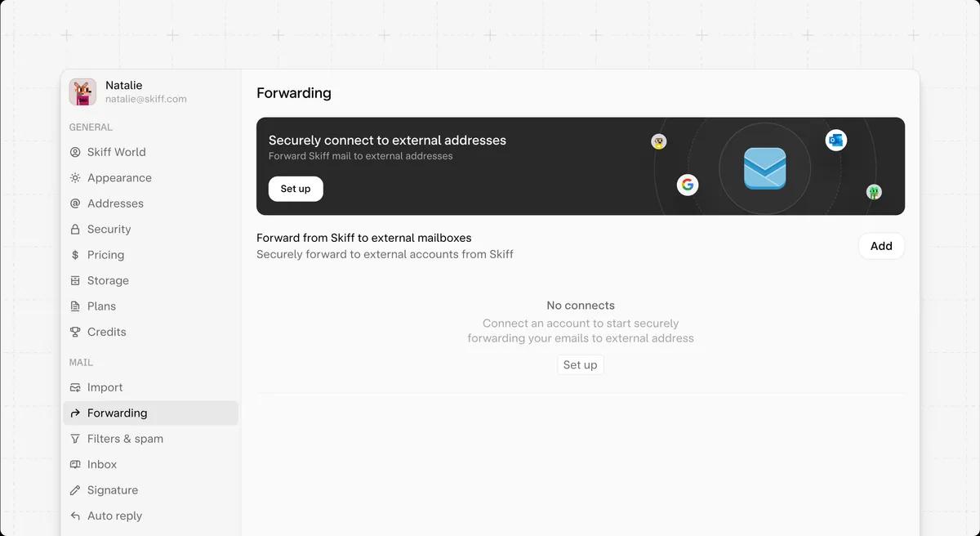Click Set up under No connects

(580, 364)
